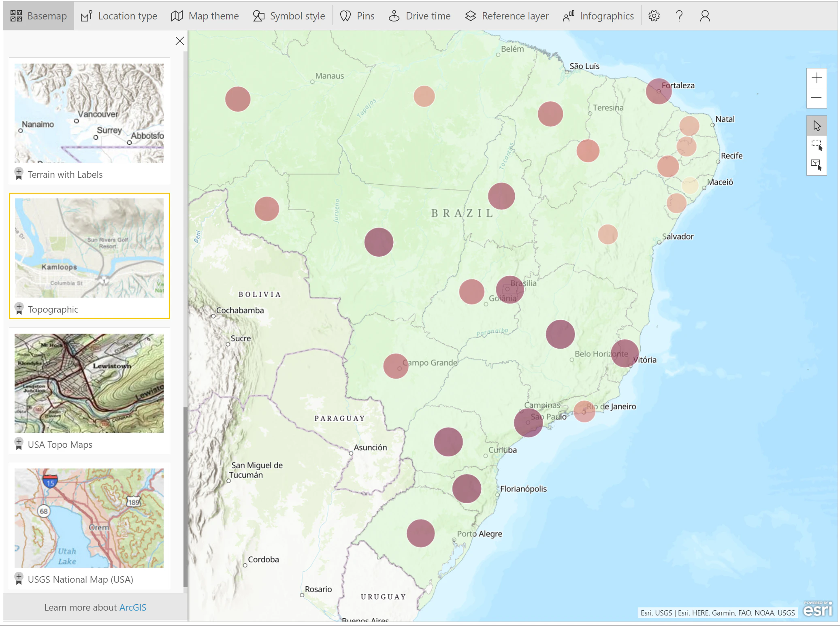Select the USGS National Map thumbnail
840x626 pixels.
point(89,518)
